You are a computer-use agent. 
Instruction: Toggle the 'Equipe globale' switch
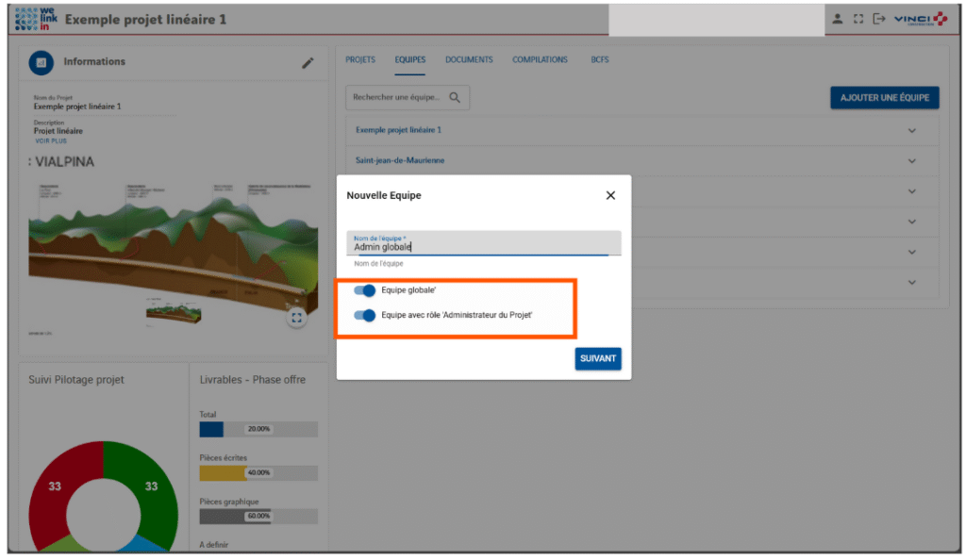(364, 291)
